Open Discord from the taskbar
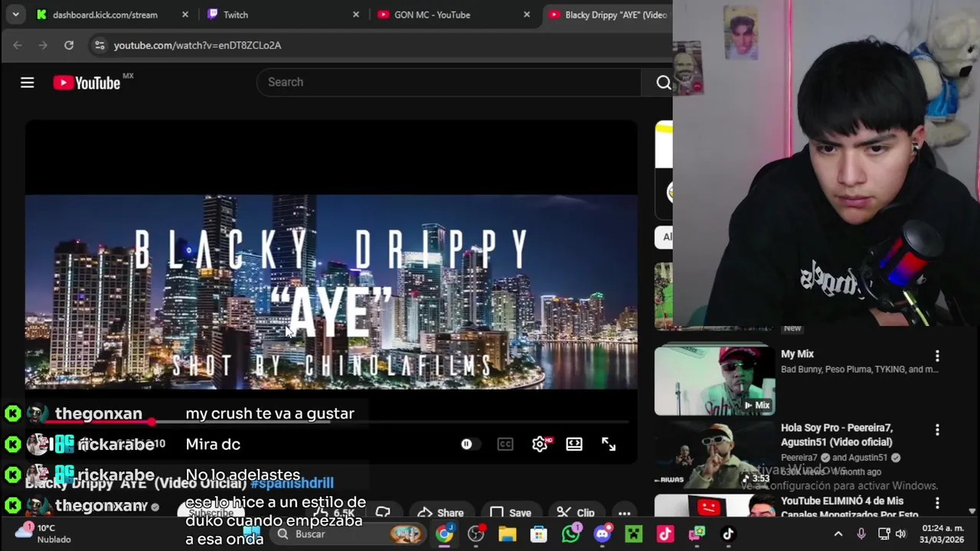Screen dimensions: 980x551 (x=603, y=534)
